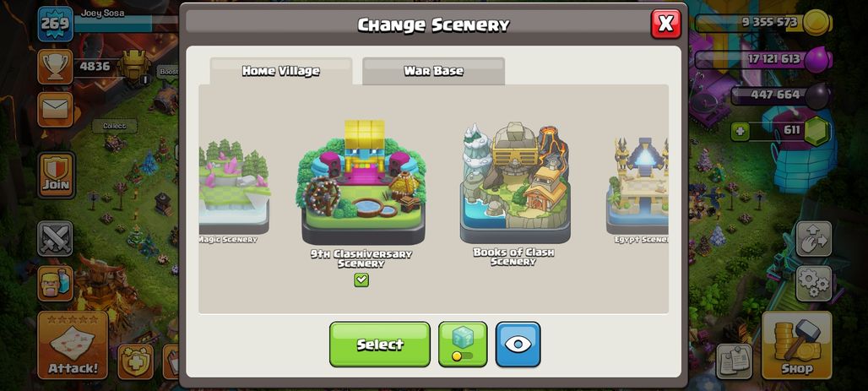
Task: Click the 9th Clashiversary selected checkmark
Action: pyautogui.click(x=361, y=280)
